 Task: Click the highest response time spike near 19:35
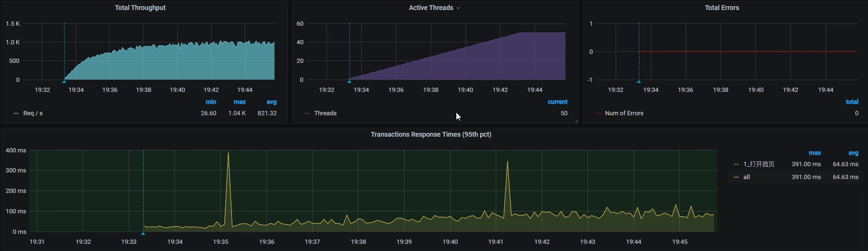pyautogui.click(x=228, y=153)
